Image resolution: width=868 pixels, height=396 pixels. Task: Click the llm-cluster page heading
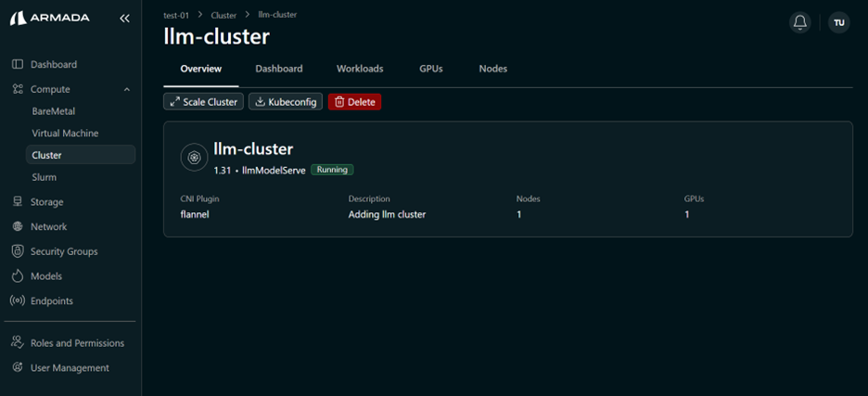(x=216, y=37)
